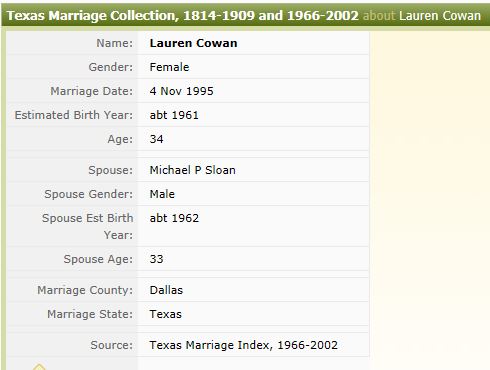
Task: Click the Texas marriage state value
Action: coord(165,314)
